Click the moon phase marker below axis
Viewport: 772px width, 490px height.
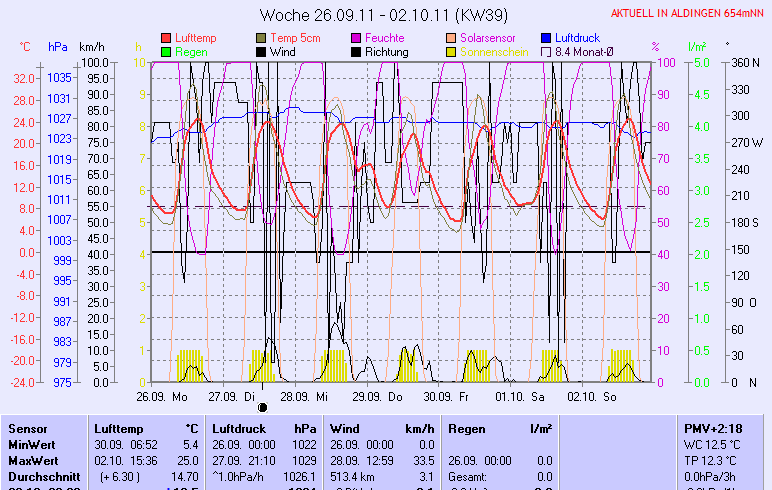point(263,407)
